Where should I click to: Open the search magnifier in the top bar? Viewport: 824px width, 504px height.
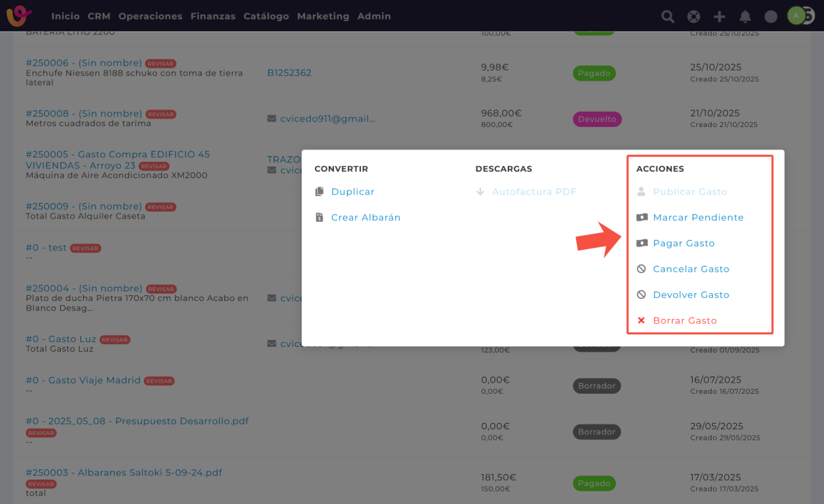pyautogui.click(x=668, y=16)
